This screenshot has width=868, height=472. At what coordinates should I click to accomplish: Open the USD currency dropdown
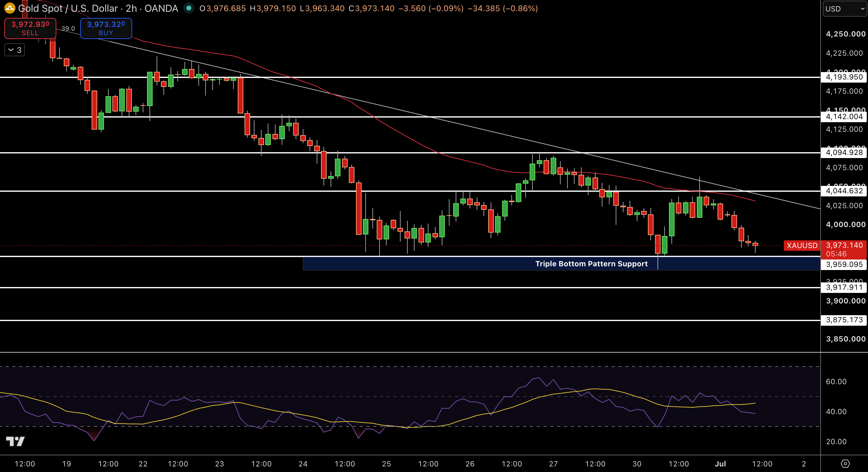point(845,9)
